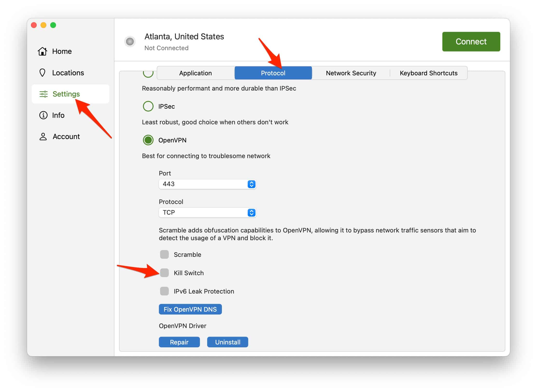Click the Locations pin icon
Viewport: 537px width, 392px height.
(42, 73)
